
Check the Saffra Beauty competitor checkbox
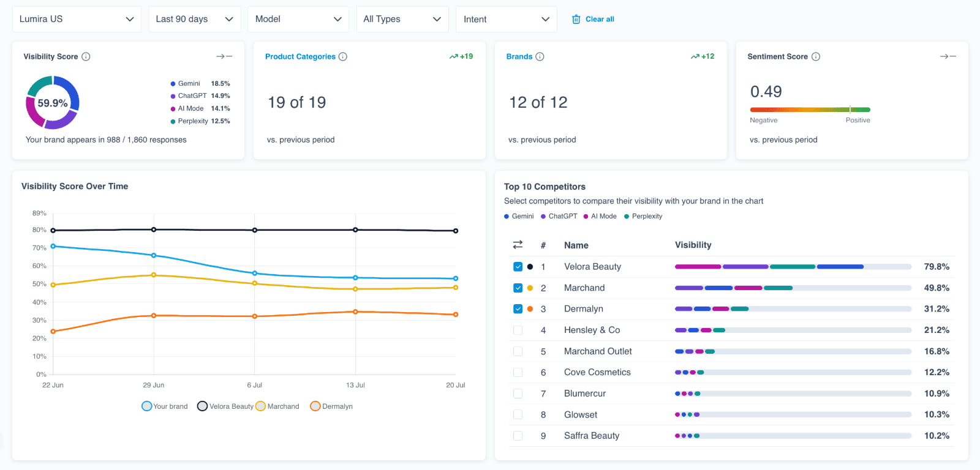click(x=518, y=436)
